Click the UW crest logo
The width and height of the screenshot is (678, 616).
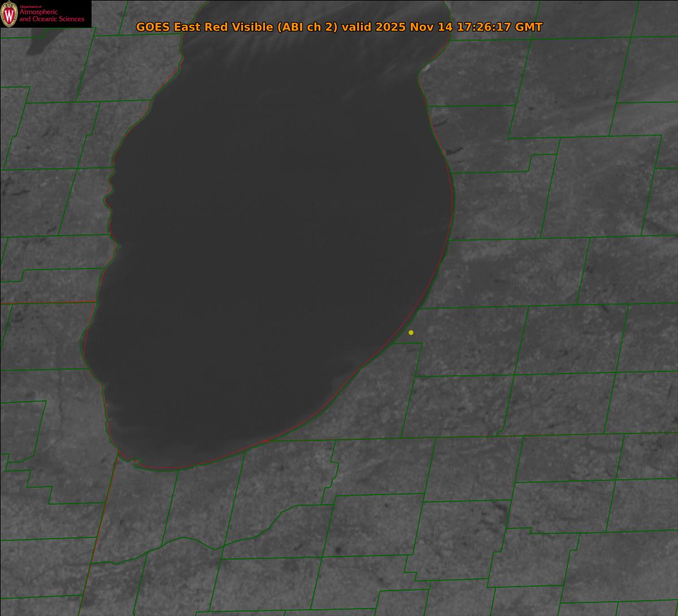coord(9,14)
